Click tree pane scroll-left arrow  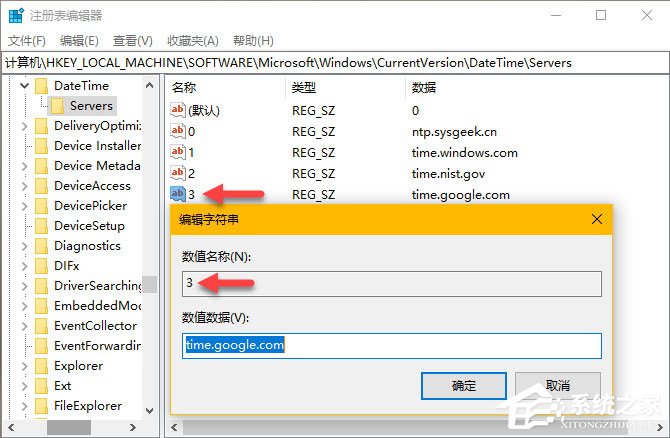coord(11,427)
